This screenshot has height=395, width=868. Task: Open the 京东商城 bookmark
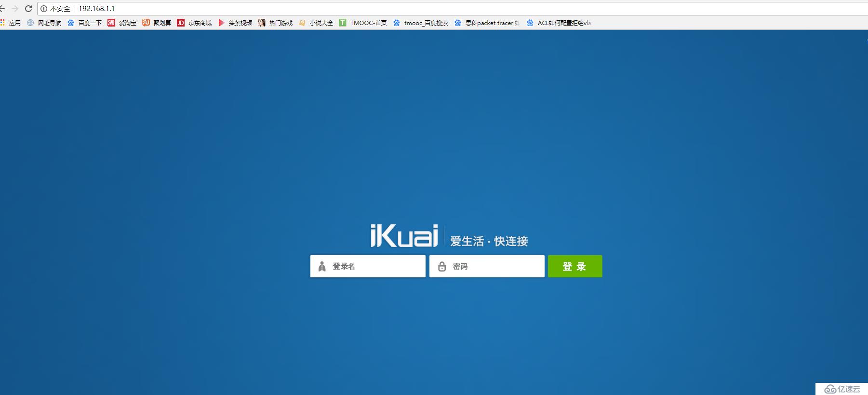pos(195,23)
